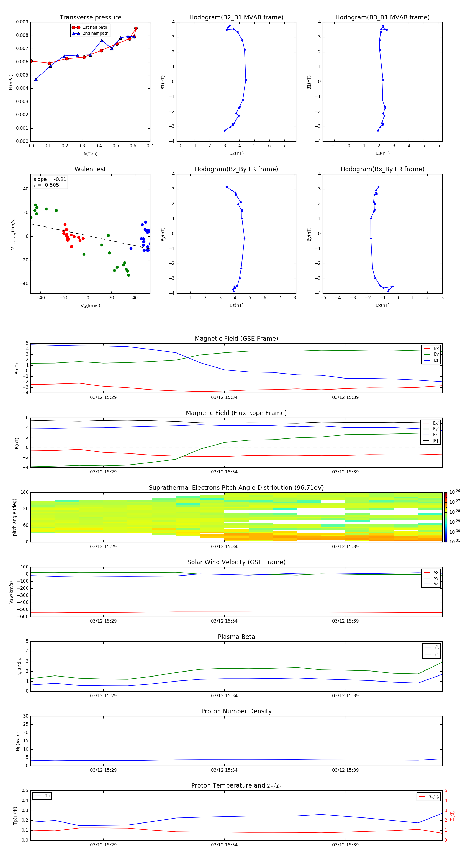
Task: Select "Bx'" in Flux Rope legend
Action: tap(431, 423)
